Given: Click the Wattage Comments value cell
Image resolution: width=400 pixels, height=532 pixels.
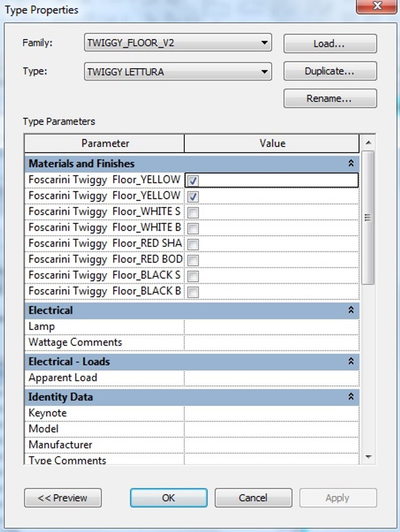Looking at the screenshot, I should [x=272, y=342].
